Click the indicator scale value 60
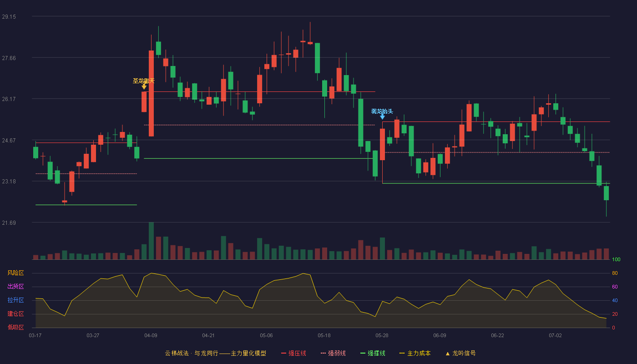 coord(615,287)
